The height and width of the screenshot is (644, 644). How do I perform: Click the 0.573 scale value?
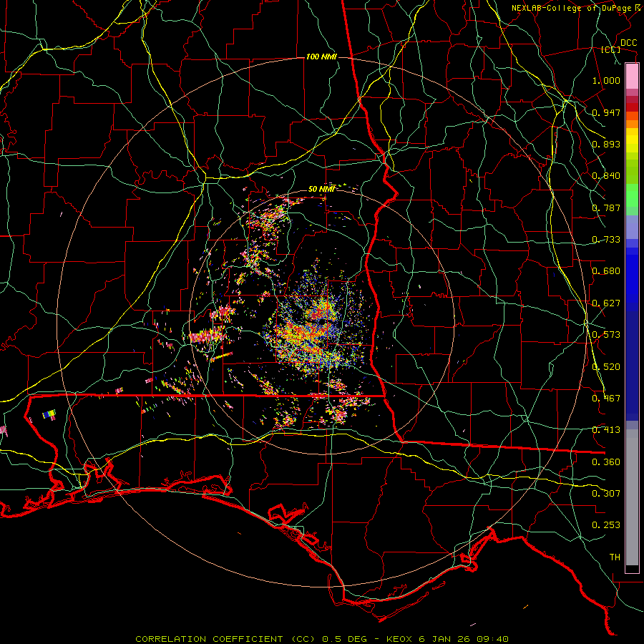coord(606,335)
